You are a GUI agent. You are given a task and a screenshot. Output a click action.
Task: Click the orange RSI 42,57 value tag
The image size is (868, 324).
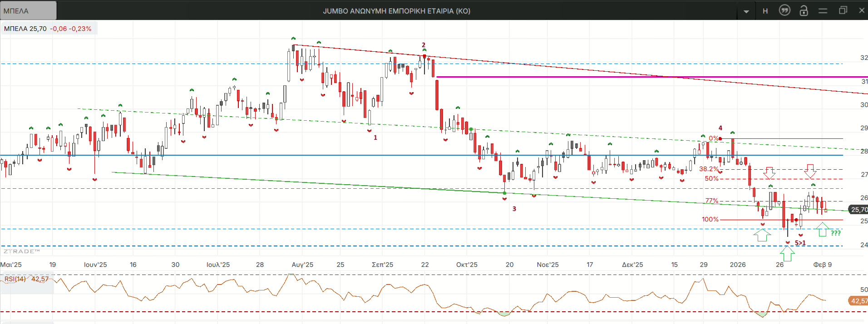tap(858, 301)
